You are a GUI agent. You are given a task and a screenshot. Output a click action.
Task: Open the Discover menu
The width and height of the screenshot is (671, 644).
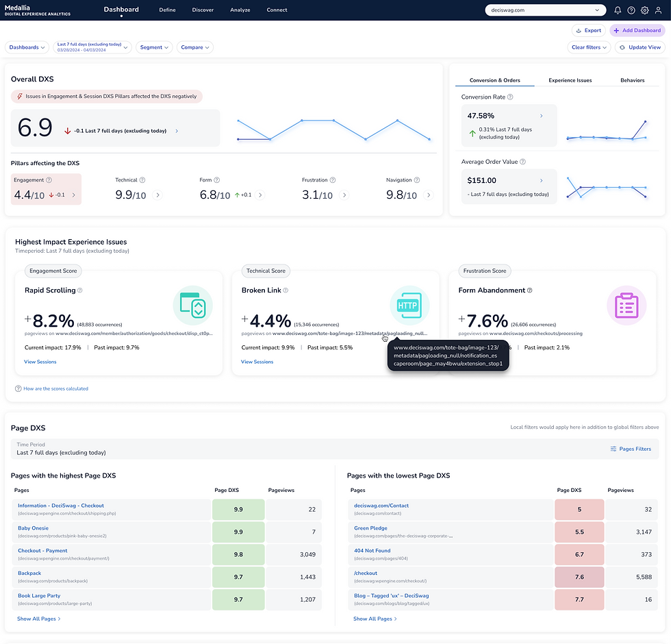[x=203, y=10]
